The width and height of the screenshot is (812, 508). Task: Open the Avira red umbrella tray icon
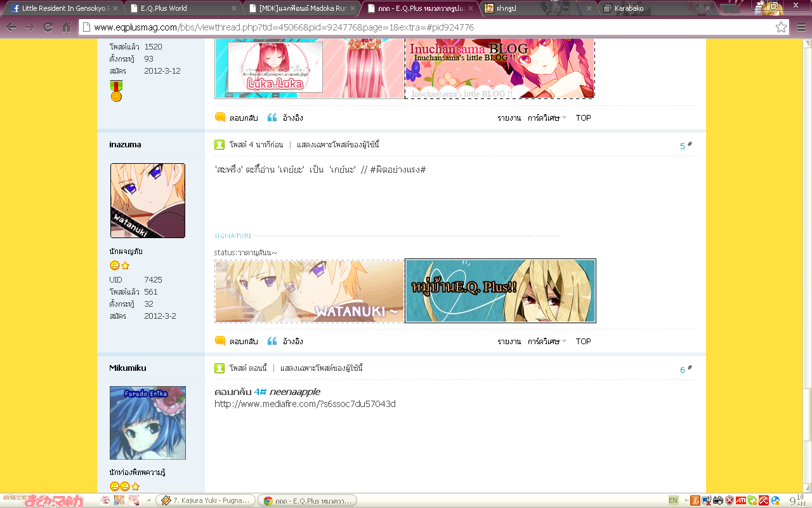764,500
